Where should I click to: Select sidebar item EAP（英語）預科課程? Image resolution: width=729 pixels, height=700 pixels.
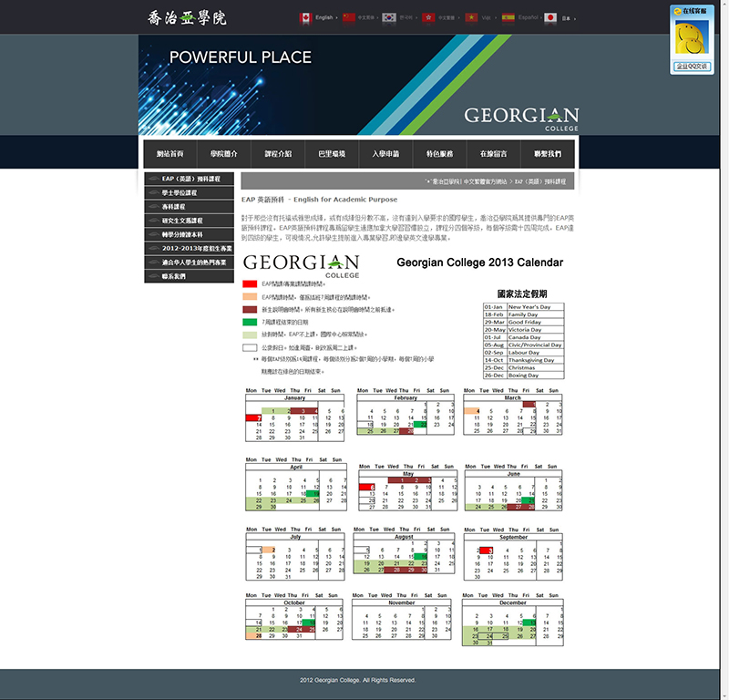coord(190,179)
